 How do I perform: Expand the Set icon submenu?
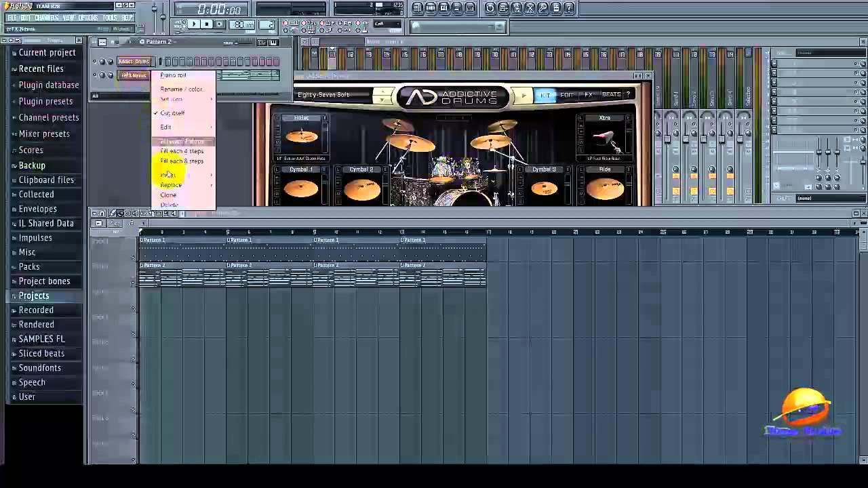coord(183,99)
